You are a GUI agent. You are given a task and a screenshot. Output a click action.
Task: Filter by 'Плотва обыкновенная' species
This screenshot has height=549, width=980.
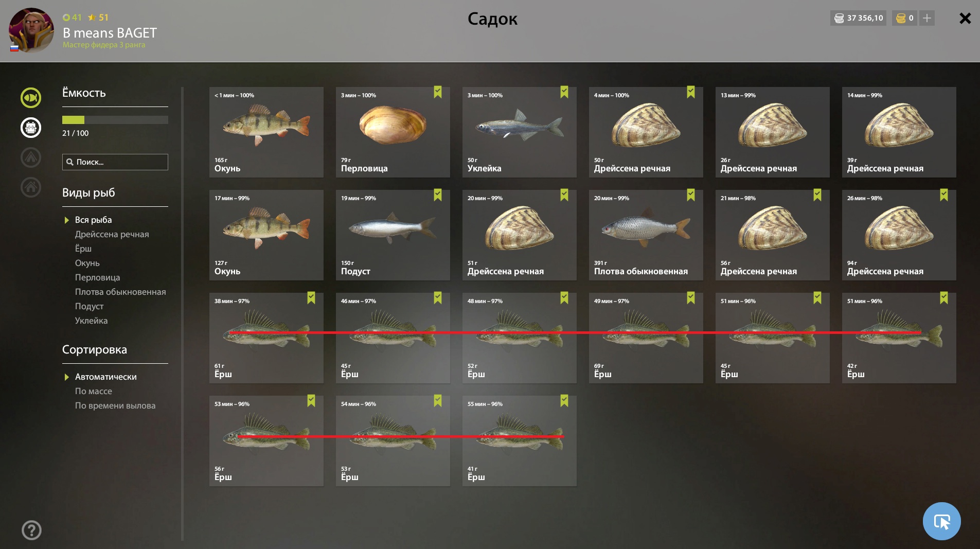point(120,292)
